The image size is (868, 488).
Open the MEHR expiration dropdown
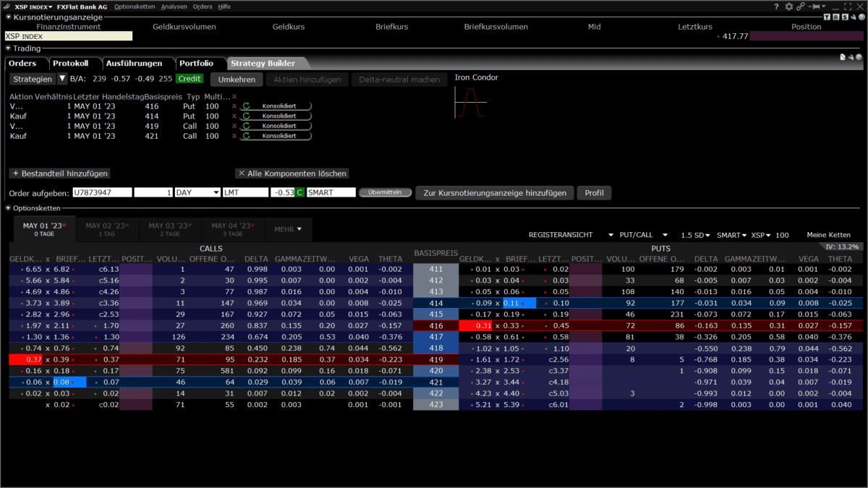pos(288,229)
